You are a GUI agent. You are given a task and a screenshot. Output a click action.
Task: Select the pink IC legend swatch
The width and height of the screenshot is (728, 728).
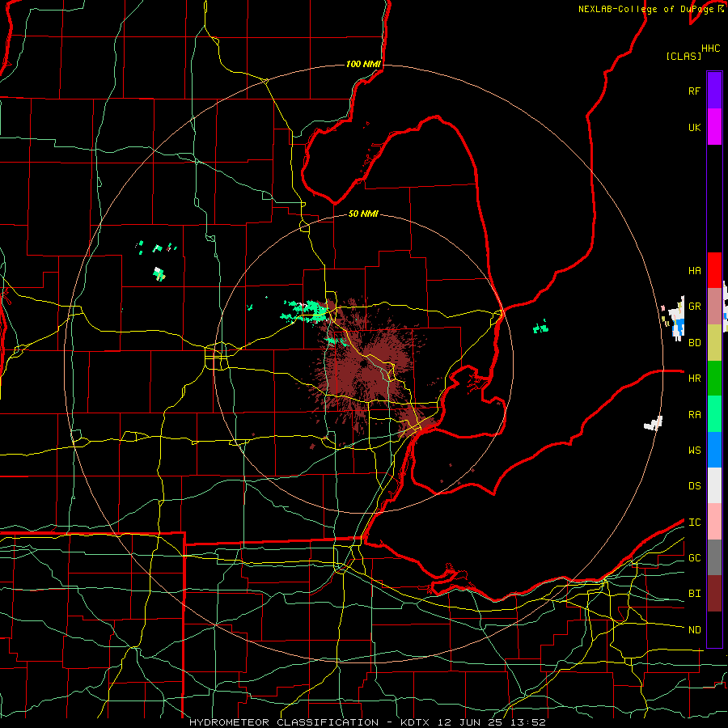pos(714,522)
